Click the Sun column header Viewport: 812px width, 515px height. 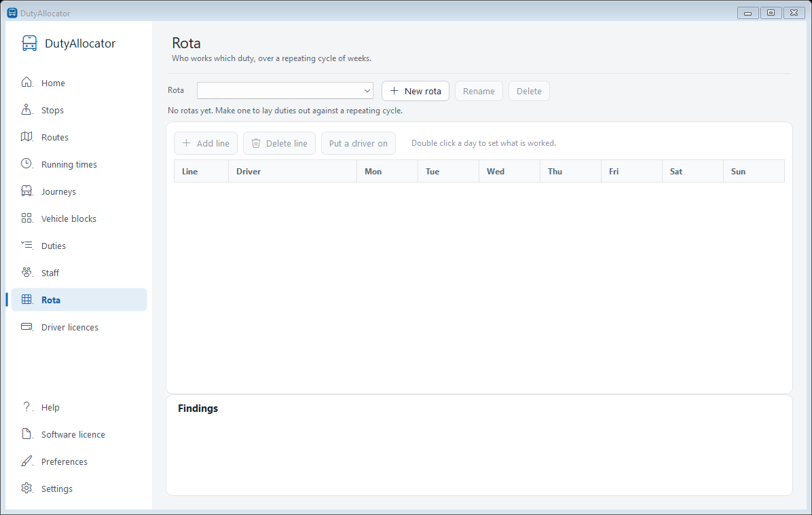pyautogui.click(x=754, y=171)
